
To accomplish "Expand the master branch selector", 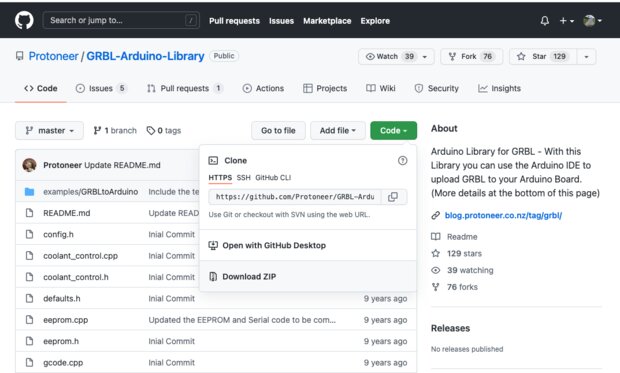I will (x=49, y=131).
